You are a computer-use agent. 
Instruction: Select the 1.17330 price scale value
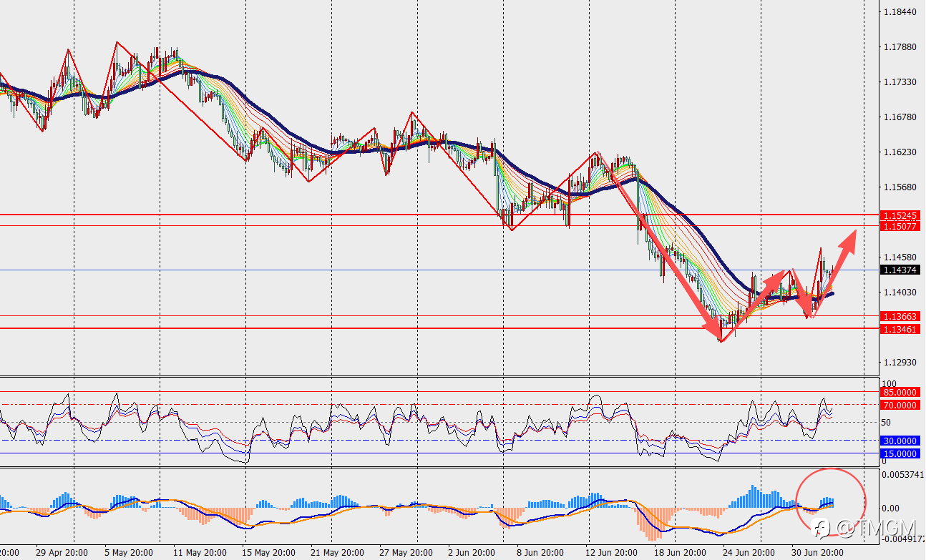[x=900, y=82]
